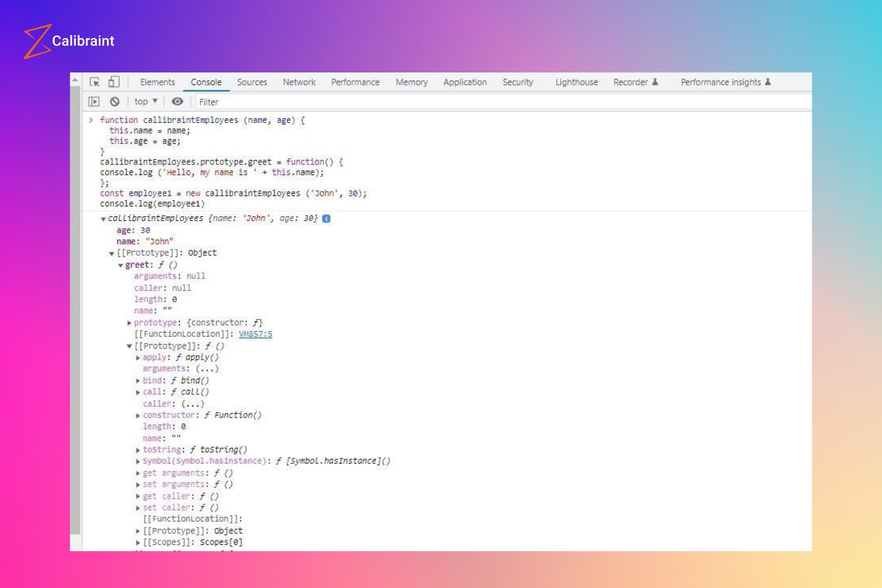The height and width of the screenshot is (588, 882).
Task: Collapse the callibraintEmployees object tree
Action: (103, 219)
